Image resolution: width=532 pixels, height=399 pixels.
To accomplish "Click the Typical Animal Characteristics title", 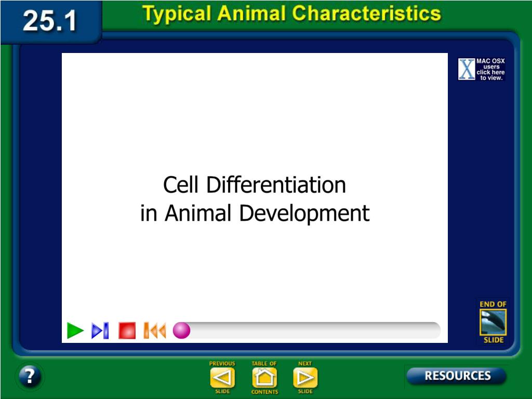I will [x=292, y=14].
